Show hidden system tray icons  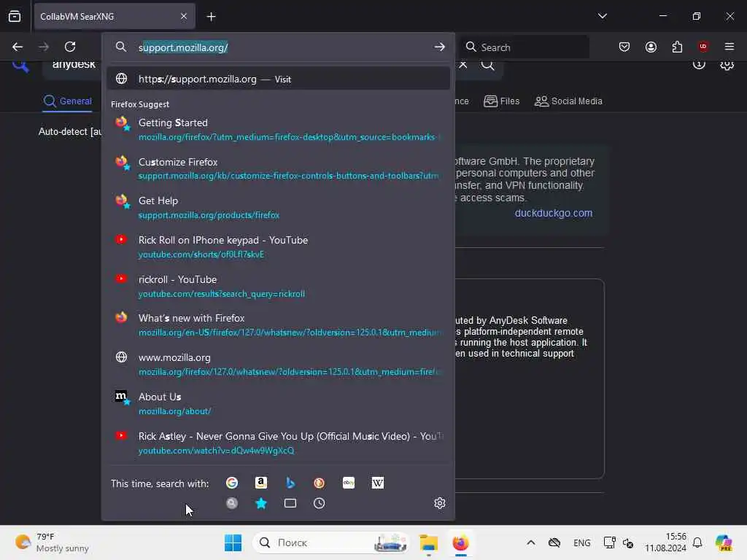click(x=531, y=542)
